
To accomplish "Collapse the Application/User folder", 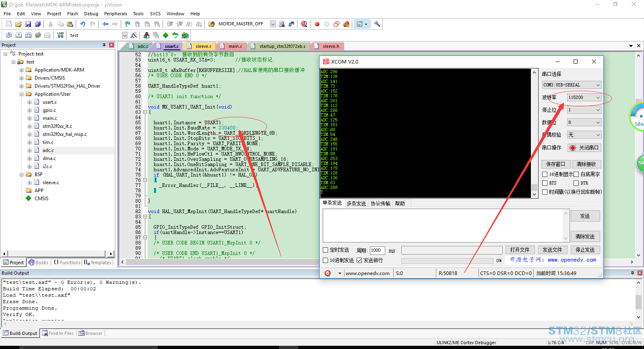I will (21, 94).
